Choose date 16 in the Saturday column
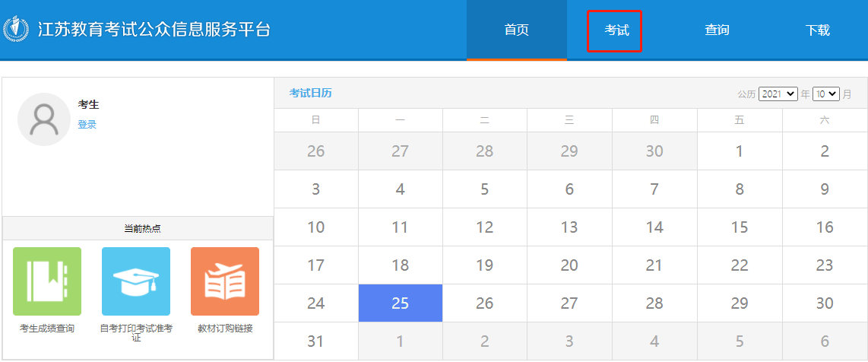Screen dimensions: 868x362 tap(825, 227)
